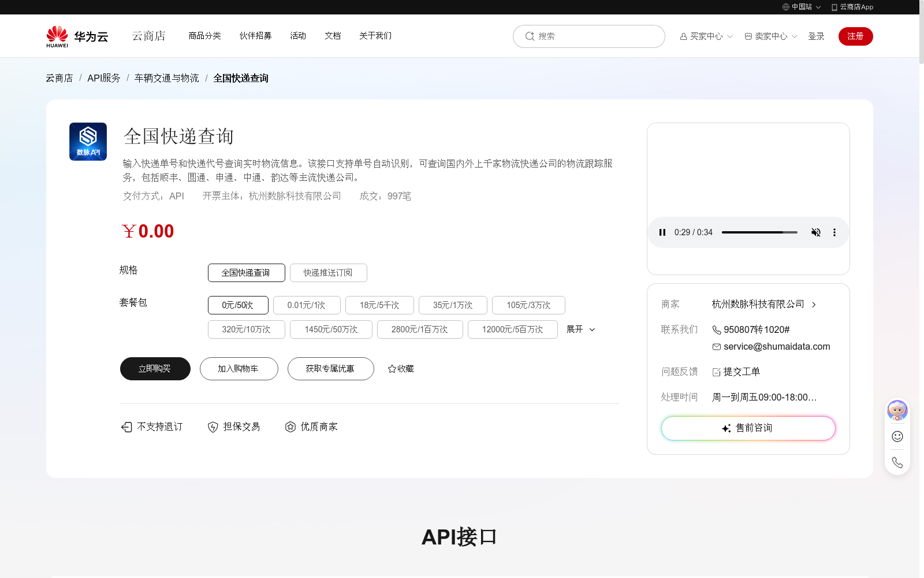Open the robot assistant avatar
Screen dimensions: 924x578
[897, 410]
